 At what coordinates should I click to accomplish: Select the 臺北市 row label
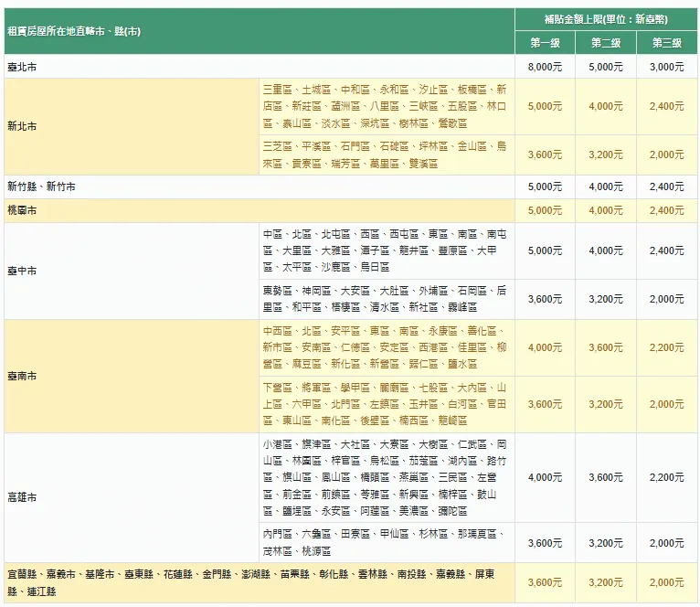[23, 67]
